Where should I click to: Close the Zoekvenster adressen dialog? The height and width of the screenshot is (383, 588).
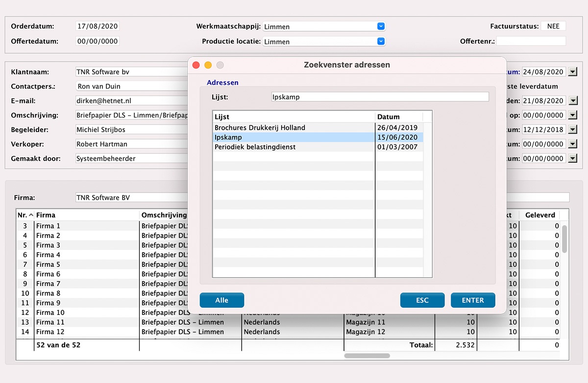click(x=196, y=65)
